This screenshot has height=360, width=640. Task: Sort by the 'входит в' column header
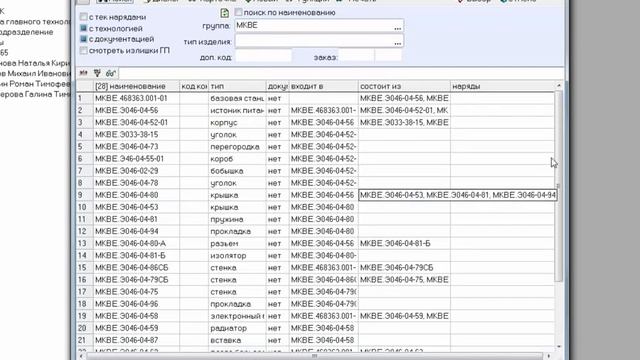(x=324, y=86)
